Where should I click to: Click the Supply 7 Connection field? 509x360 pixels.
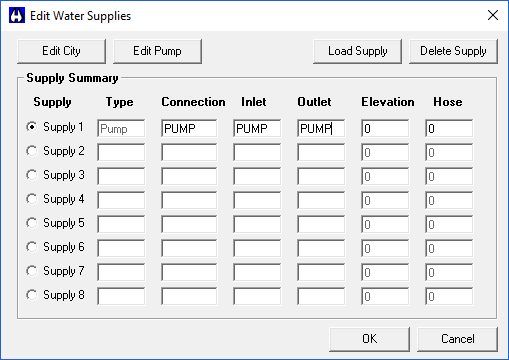tap(189, 272)
